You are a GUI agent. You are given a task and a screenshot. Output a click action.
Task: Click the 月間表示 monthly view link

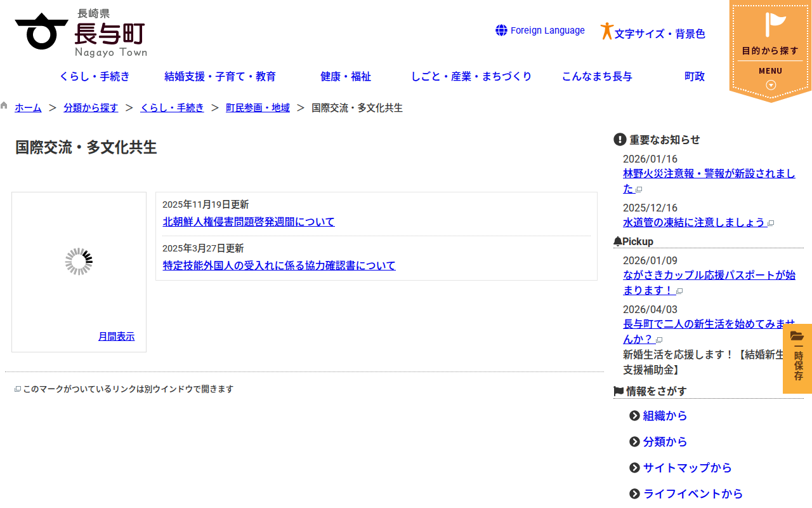tap(116, 337)
